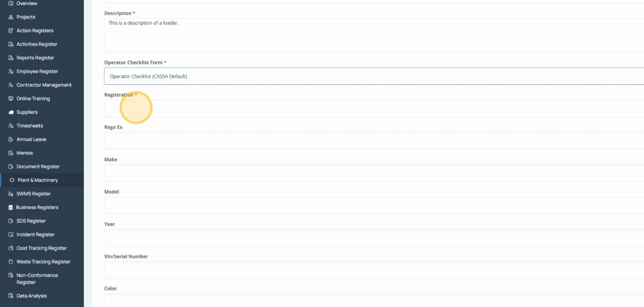This screenshot has height=307, width=644.
Task: Focus the Registration input field
Action: click(x=374, y=109)
